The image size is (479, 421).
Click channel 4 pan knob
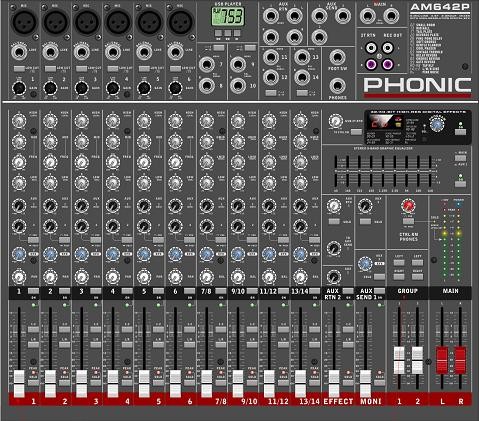click(x=113, y=277)
